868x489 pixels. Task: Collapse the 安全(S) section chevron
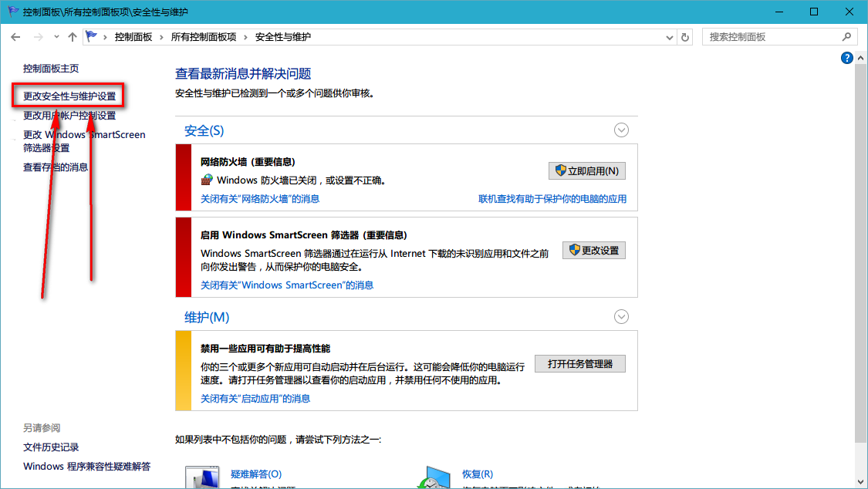621,130
